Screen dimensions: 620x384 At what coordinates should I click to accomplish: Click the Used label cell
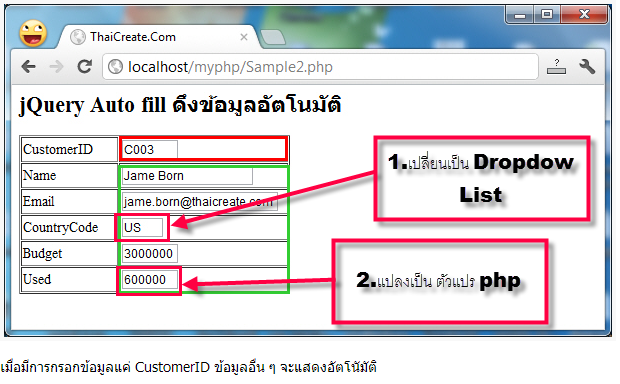click(69, 280)
